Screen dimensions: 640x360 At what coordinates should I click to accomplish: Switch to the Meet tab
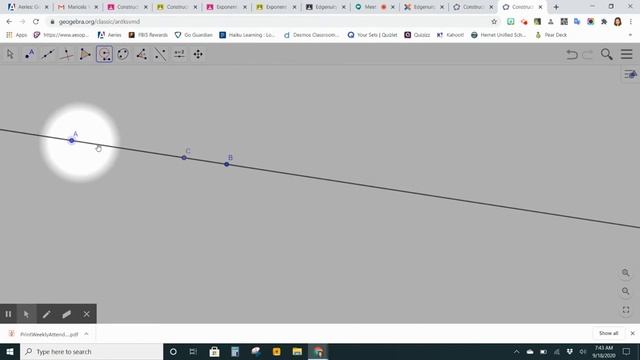coord(374,7)
